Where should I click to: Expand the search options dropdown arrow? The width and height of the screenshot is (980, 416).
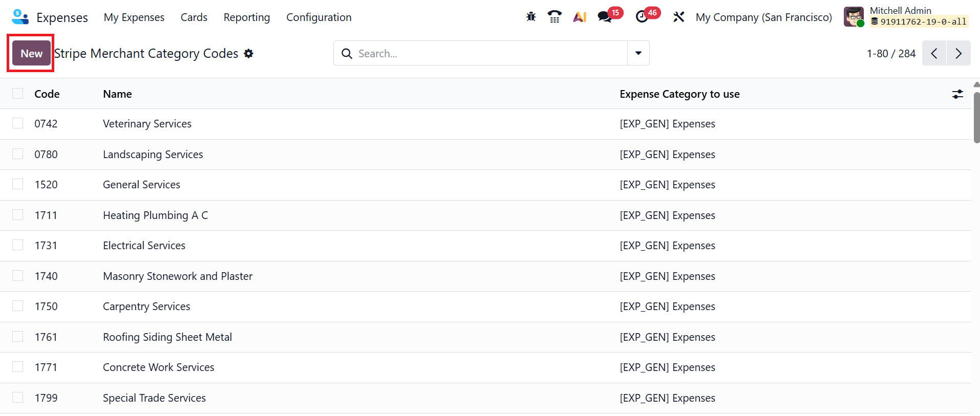(x=638, y=53)
